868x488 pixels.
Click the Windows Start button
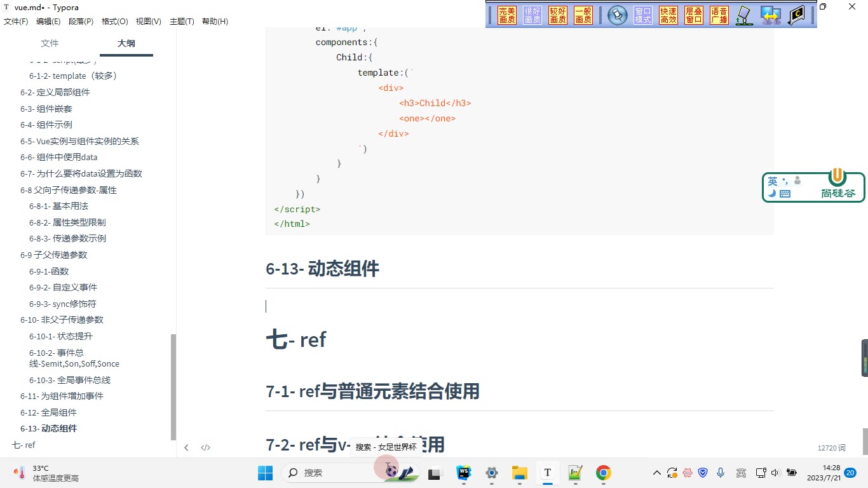[x=265, y=473]
